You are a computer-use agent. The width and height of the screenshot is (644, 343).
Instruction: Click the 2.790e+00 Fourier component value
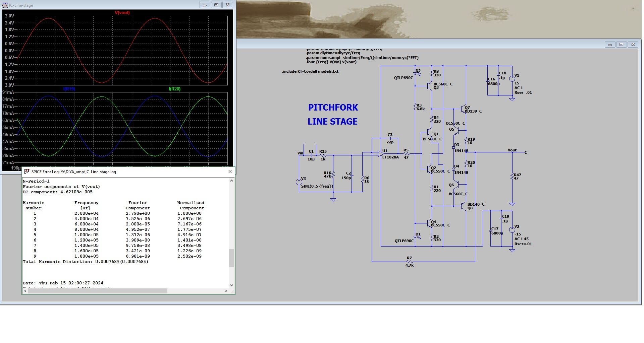(x=138, y=213)
